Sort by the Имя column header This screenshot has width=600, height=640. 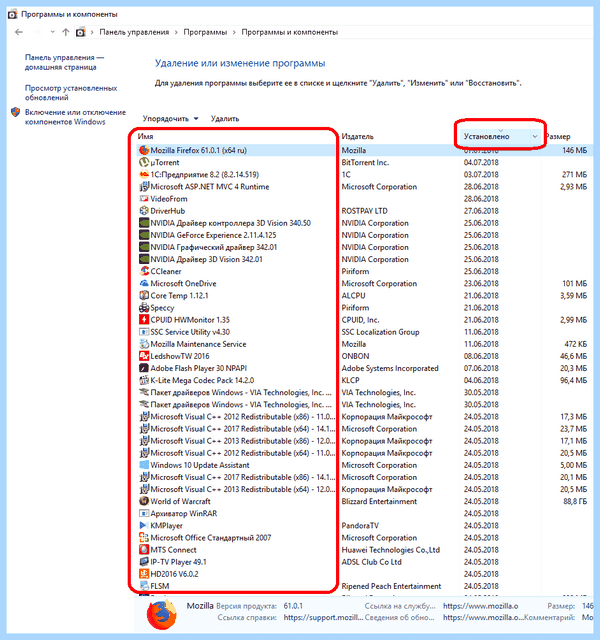(145, 136)
